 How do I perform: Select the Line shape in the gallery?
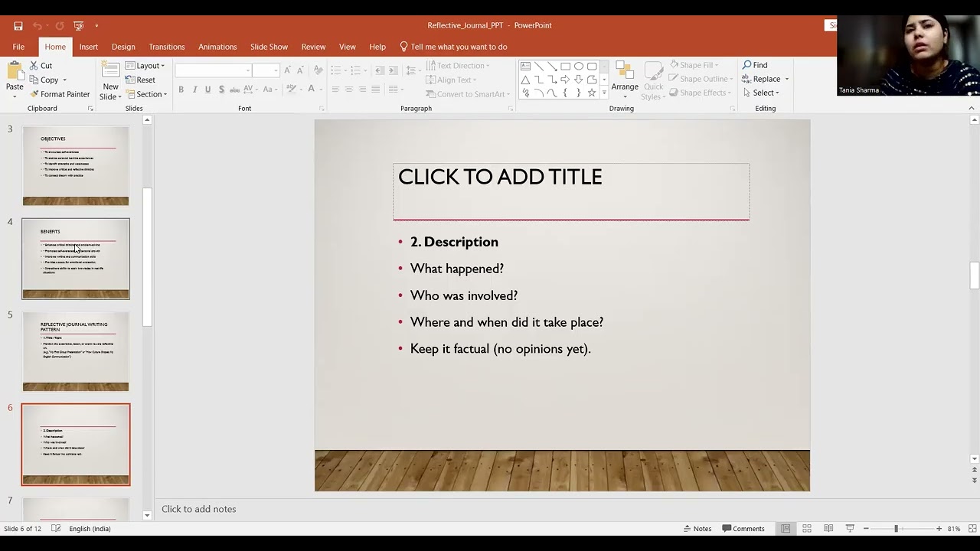pos(539,67)
